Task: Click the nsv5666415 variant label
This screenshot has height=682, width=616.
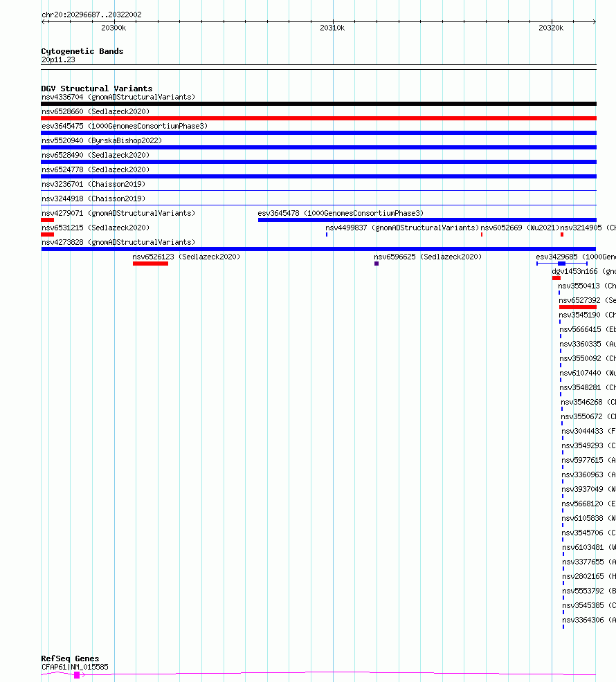Action: (587, 329)
